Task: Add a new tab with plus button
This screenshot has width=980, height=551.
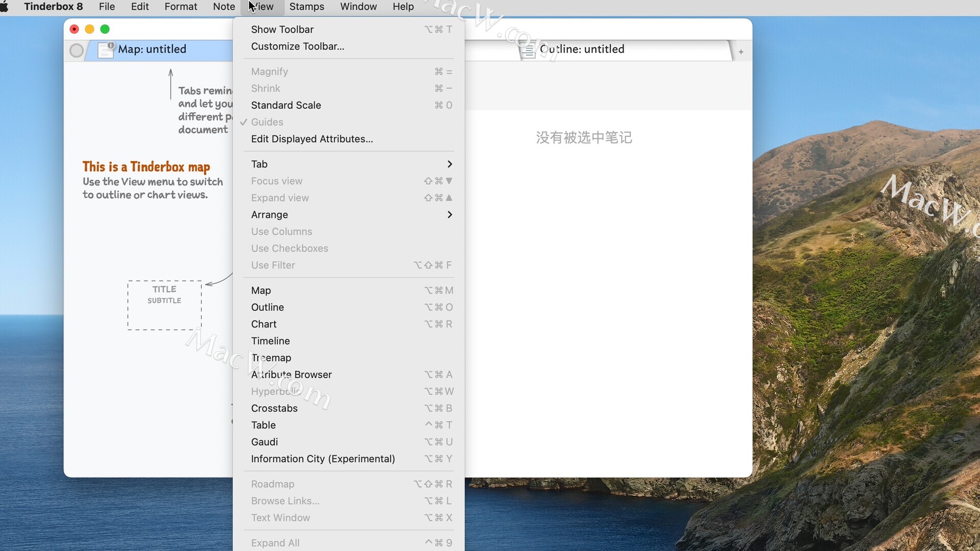Action: click(x=741, y=52)
